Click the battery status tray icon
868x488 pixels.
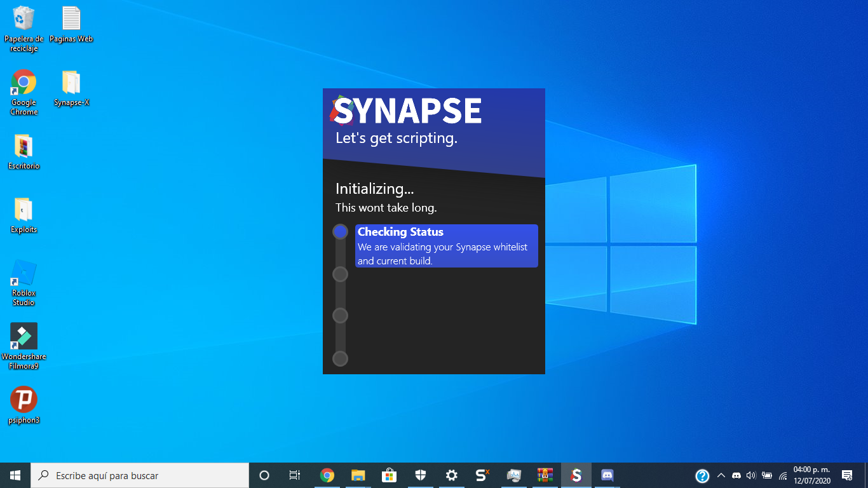tap(767, 475)
